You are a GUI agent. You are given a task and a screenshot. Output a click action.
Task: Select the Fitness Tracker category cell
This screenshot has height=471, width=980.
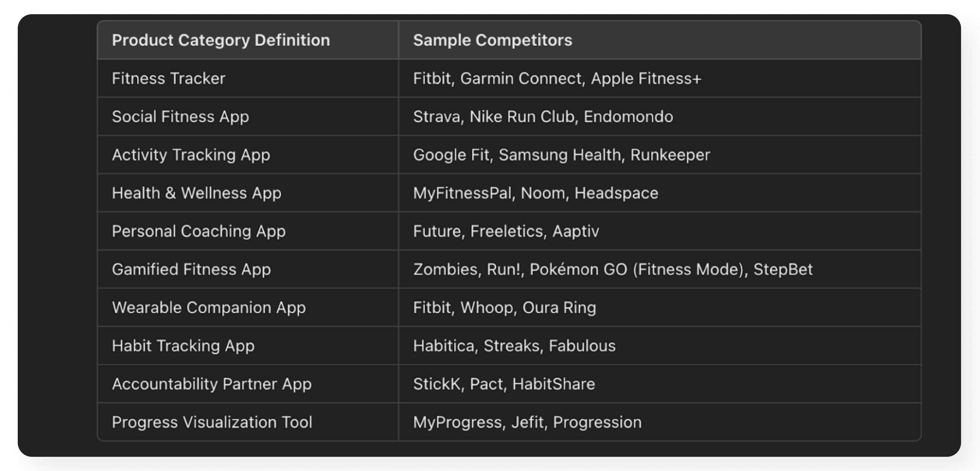point(248,78)
